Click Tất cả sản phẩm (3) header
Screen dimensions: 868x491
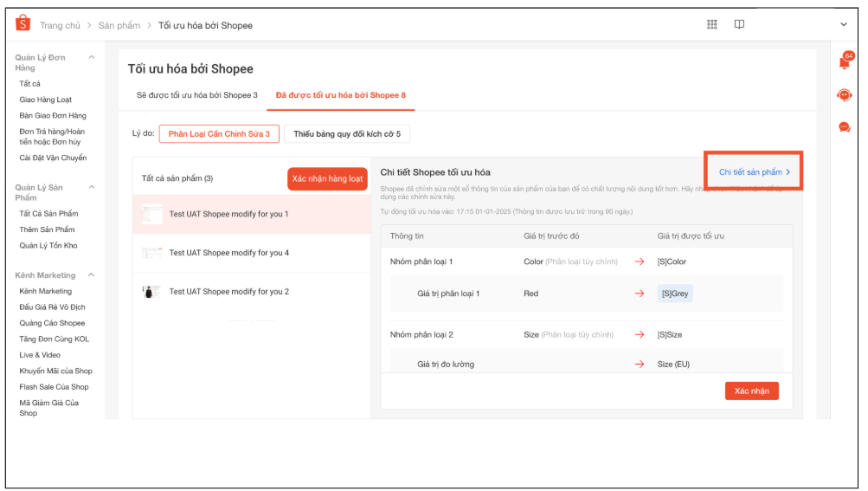pyautogui.click(x=177, y=178)
